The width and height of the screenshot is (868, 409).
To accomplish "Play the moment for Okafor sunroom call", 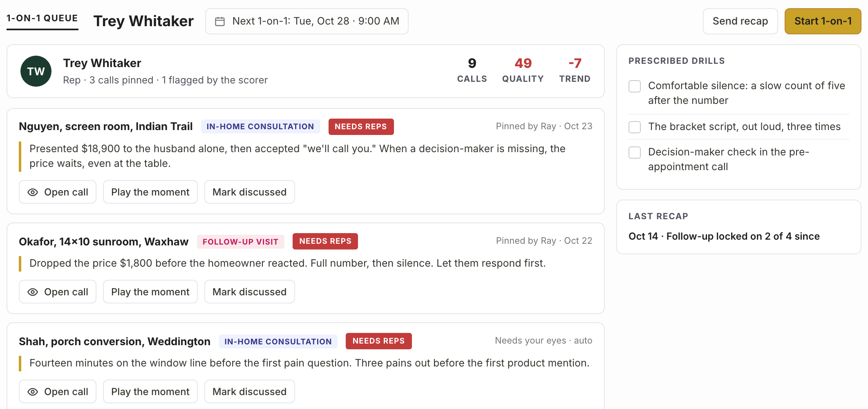I will [150, 292].
